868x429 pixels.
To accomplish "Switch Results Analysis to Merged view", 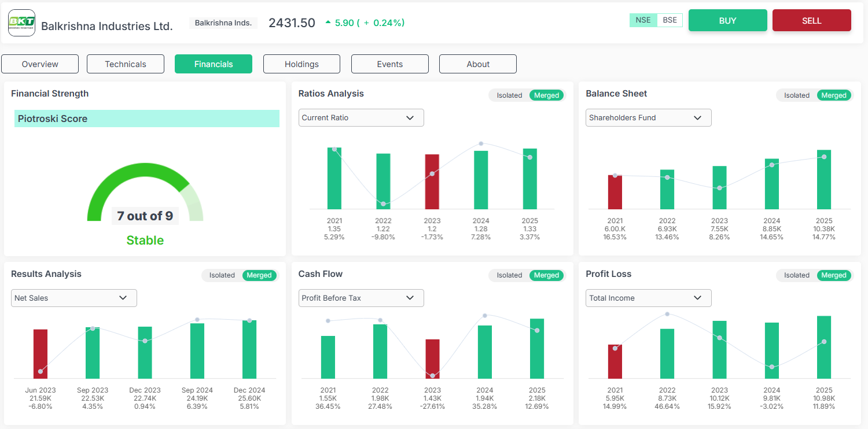I will tap(259, 275).
